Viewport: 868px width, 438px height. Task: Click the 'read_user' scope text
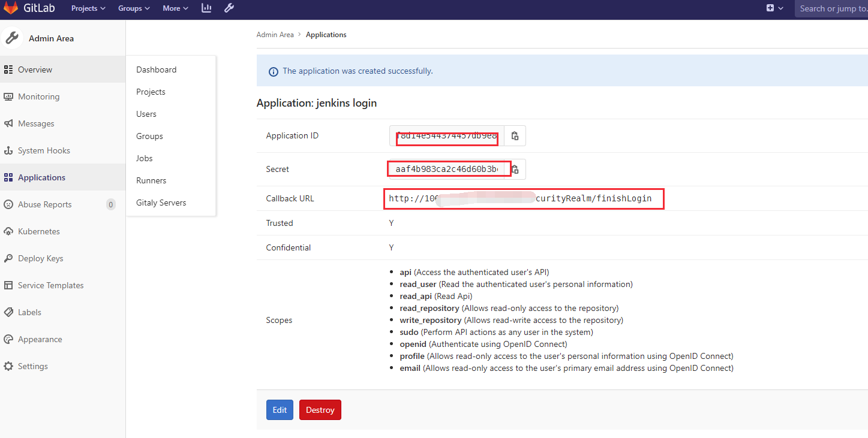[419, 284]
